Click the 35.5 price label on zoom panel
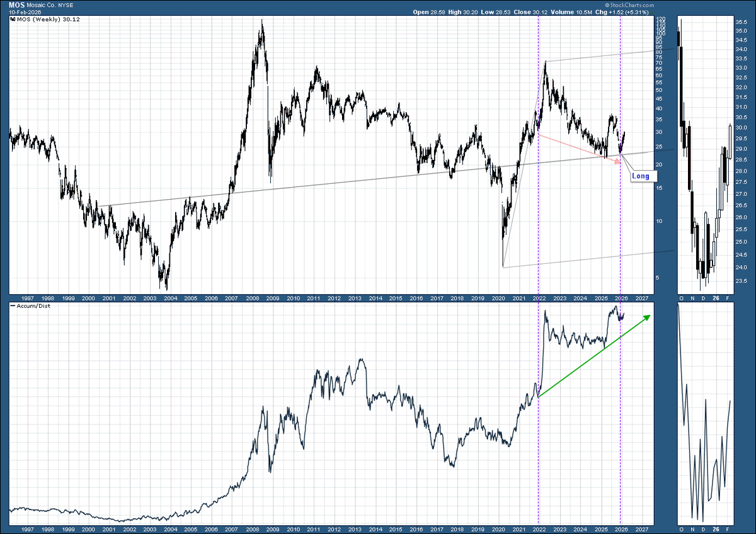 (740, 21)
